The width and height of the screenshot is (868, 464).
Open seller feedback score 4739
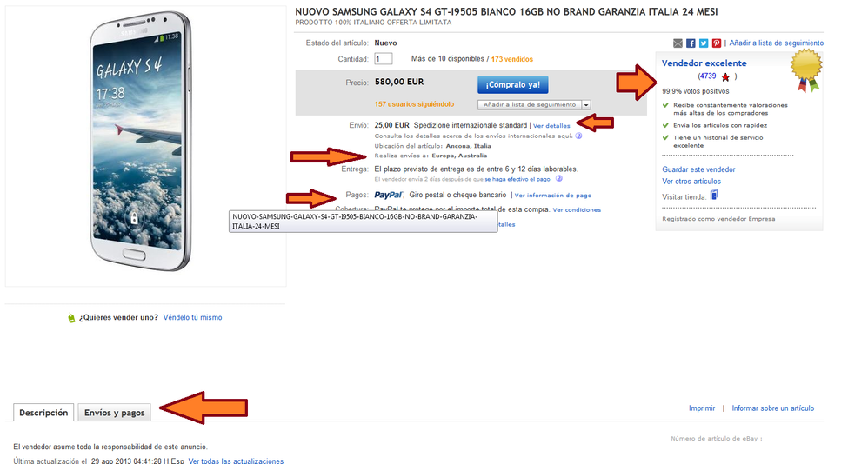point(707,76)
